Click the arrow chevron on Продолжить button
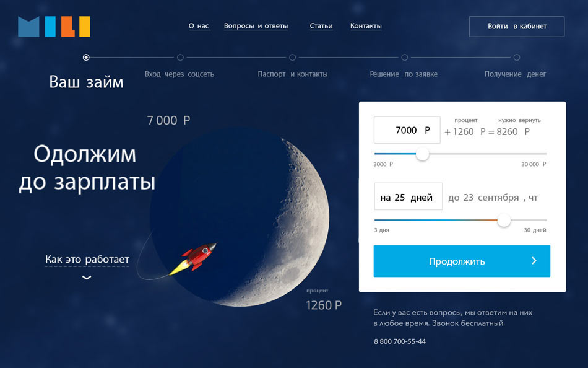Image resolution: width=588 pixels, height=368 pixels. [x=534, y=261]
